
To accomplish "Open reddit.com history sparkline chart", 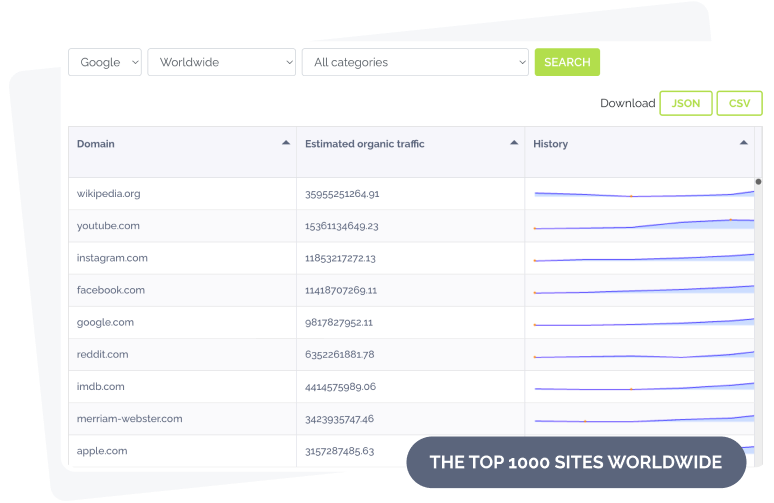I will 644,354.
